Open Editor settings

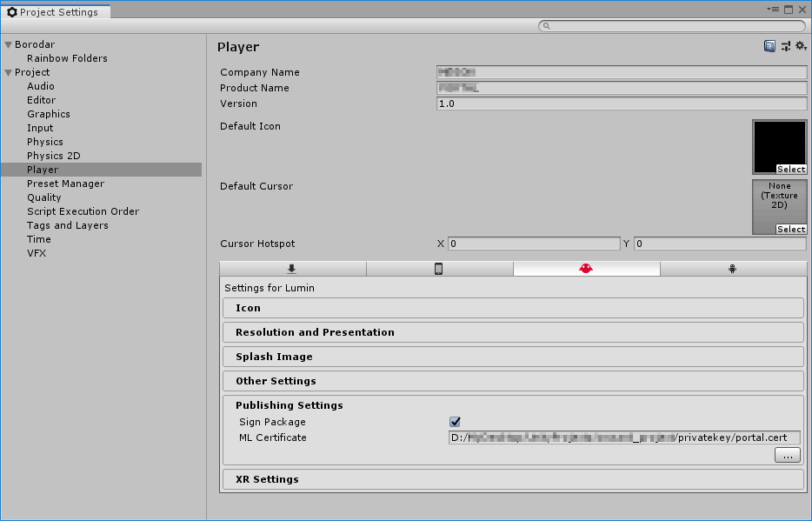(x=42, y=101)
